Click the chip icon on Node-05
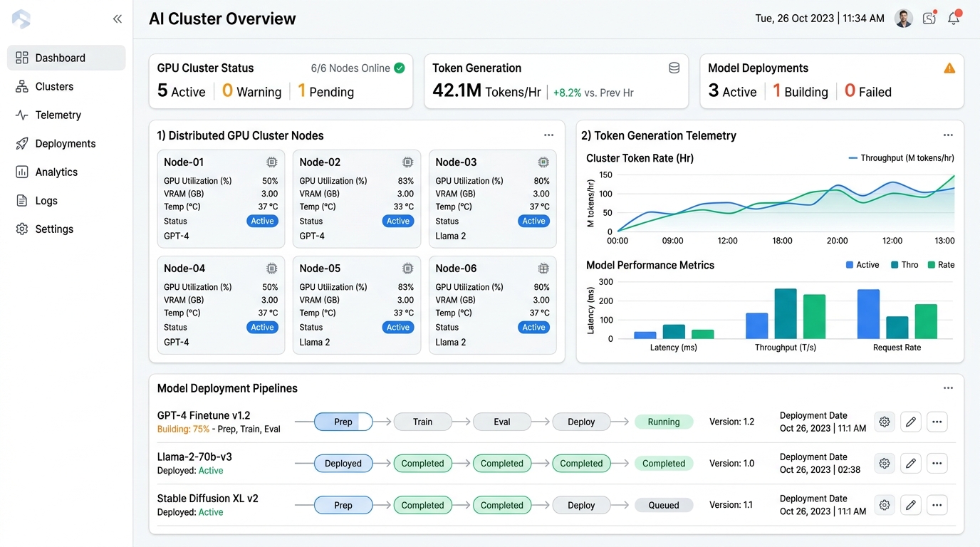Viewport: 980px width, 547px height. (407, 269)
